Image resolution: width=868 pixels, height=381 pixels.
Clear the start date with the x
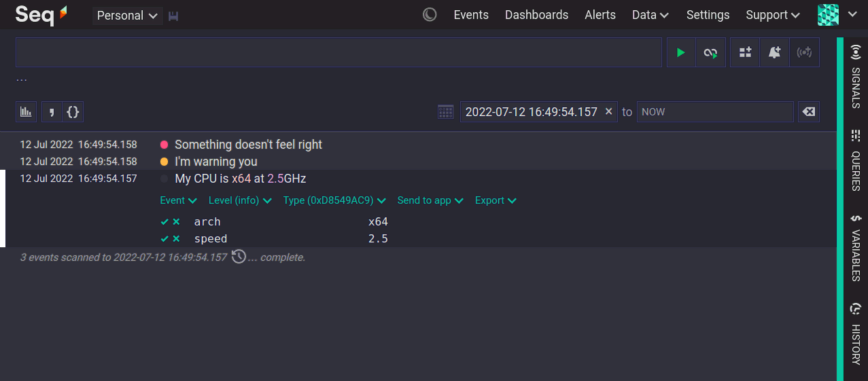(x=609, y=111)
